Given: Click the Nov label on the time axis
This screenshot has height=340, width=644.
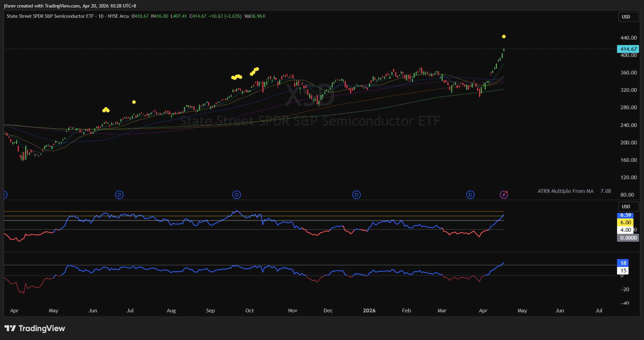Looking at the screenshot, I should pos(292,311).
